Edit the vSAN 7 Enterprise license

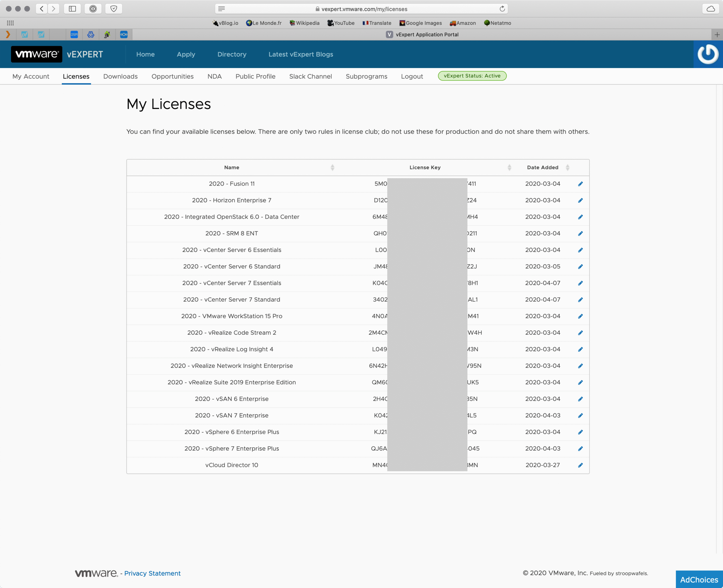click(580, 416)
